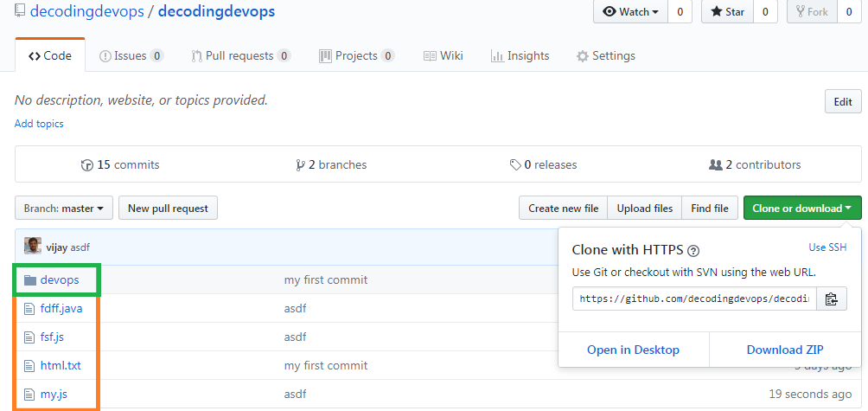Viewport: 868px width, 411px height.
Task: Click the file icon beside html.txt
Action: tap(29, 366)
